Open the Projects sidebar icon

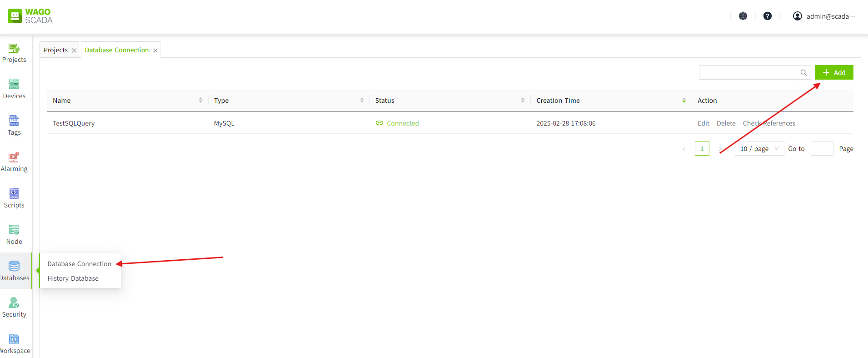(14, 48)
